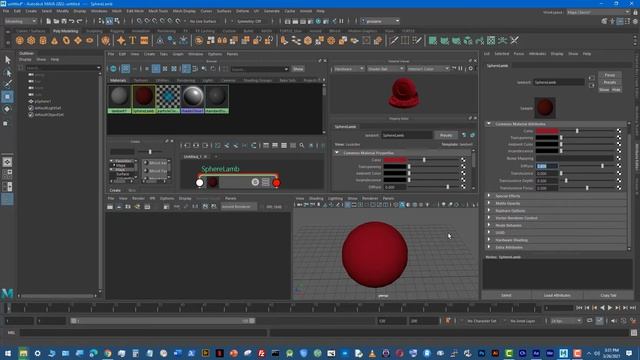Expand the Hardware Shading section
This screenshot has width=640, height=360.
489,240
